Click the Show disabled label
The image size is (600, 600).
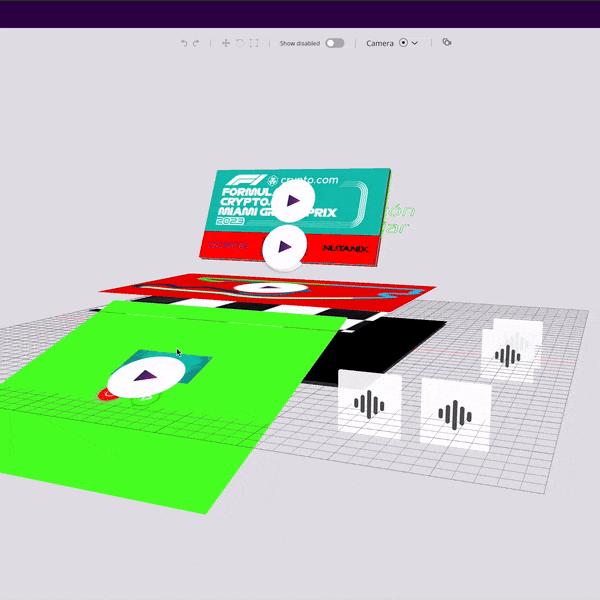pyautogui.click(x=300, y=43)
